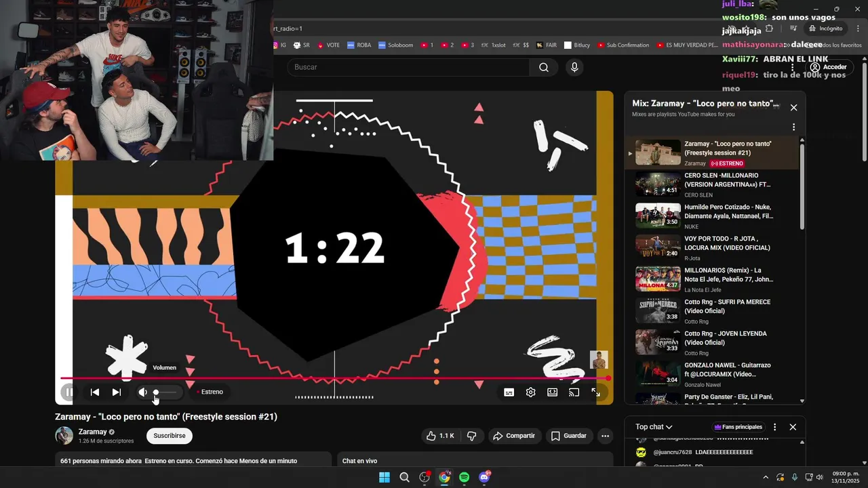Open the 1xslot bookmark
The image size is (868, 488).
[x=493, y=45]
